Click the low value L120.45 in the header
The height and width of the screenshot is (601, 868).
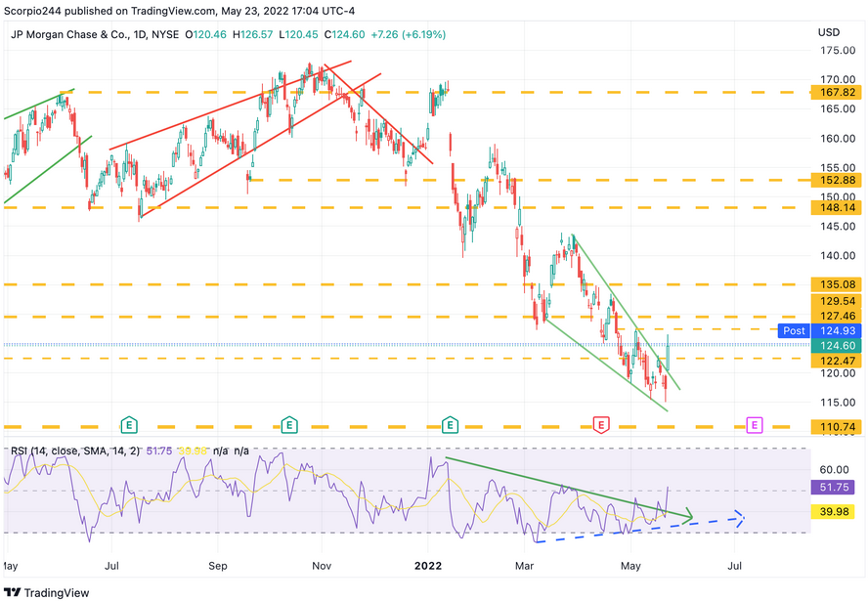click(298, 34)
